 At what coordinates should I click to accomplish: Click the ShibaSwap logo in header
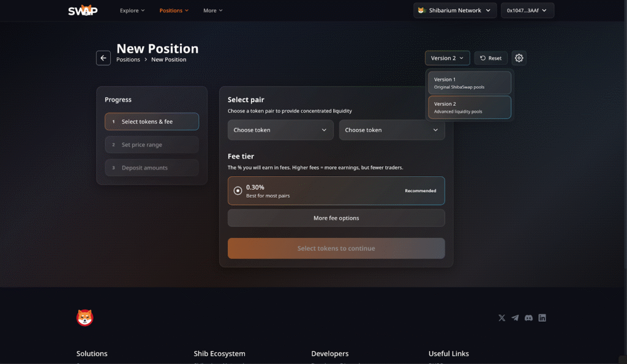[83, 10]
